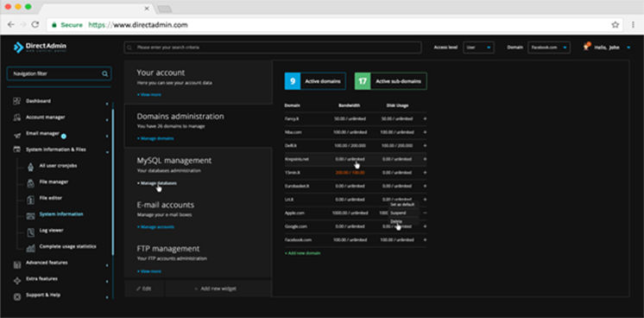This screenshot has width=644, height=318.
Task: Select the Email manager paper plane icon
Action: (x=17, y=135)
